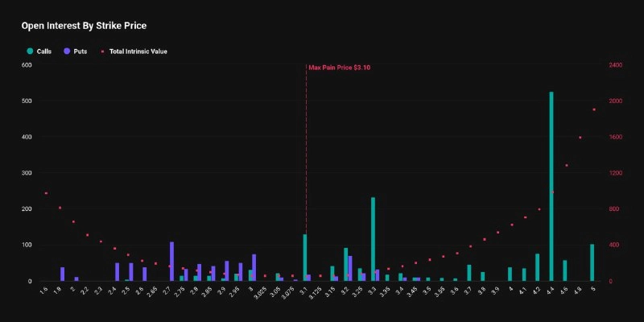Click the red Total Intrinsic Value marker
The width and height of the screenshot is (644, 322).
pos(103,52)
